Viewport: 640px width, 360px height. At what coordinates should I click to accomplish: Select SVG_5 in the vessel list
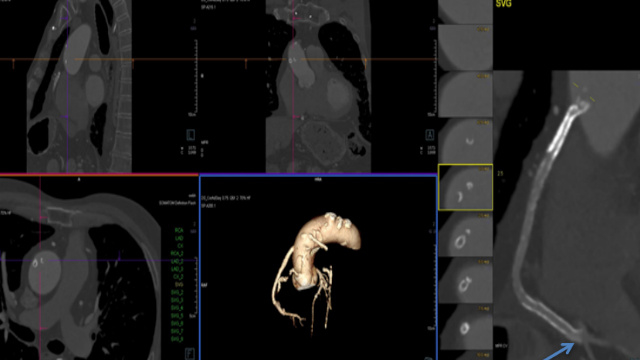tap(177, 316)
